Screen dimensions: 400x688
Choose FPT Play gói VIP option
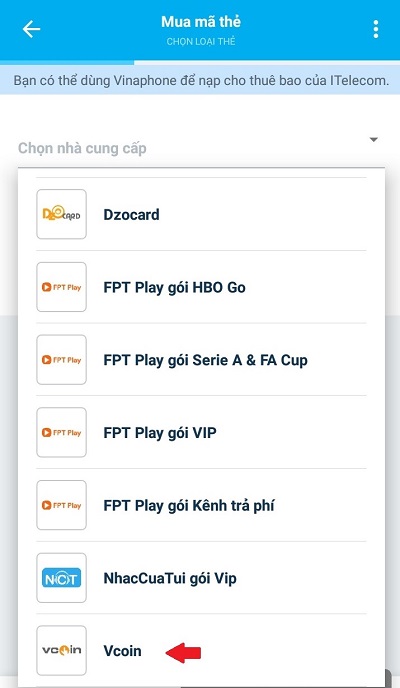[201, 433]
